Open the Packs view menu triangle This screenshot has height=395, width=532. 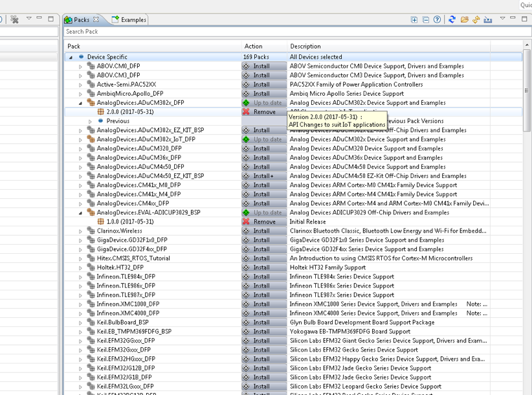[502, 18]
